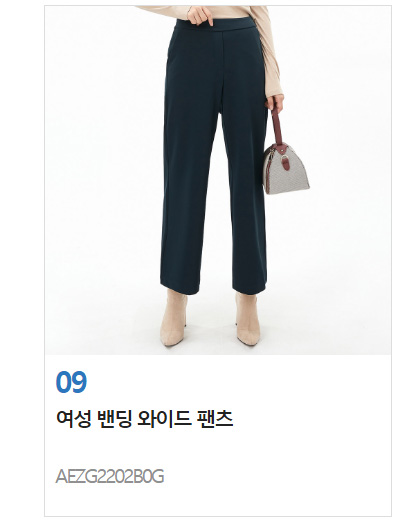Click the hem of the left pant leg
The height and width of the screenshot is (527, 400).
pos(179,287)
